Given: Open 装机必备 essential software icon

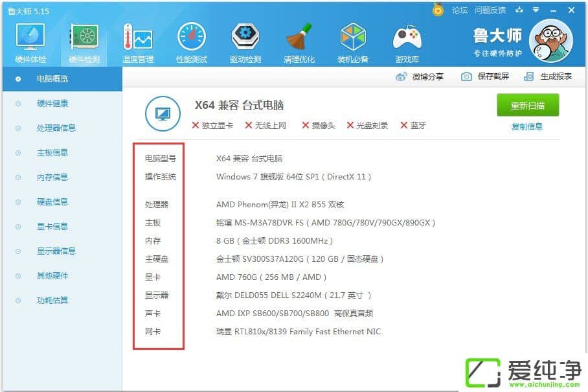Looking at the screenshot, I should [x=352, y=43].
